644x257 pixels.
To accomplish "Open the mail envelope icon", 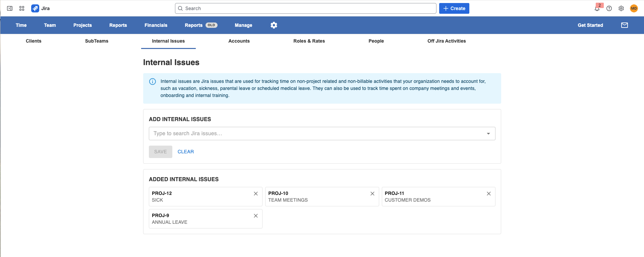I will click(625, 25).
